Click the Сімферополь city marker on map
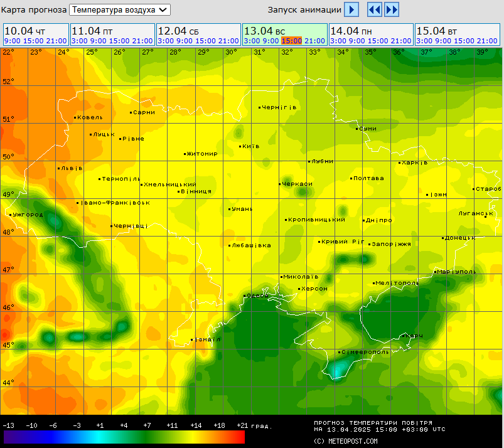Image resolution: width=504 pixels, height=448 pixels. (340, 352)
